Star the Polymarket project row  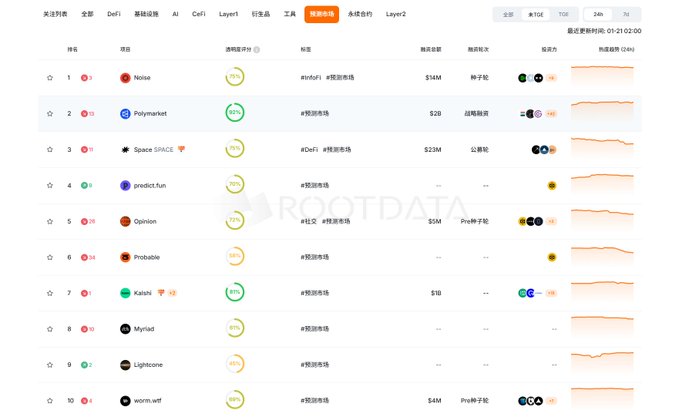pyautogui.click(x=50, y=114)
